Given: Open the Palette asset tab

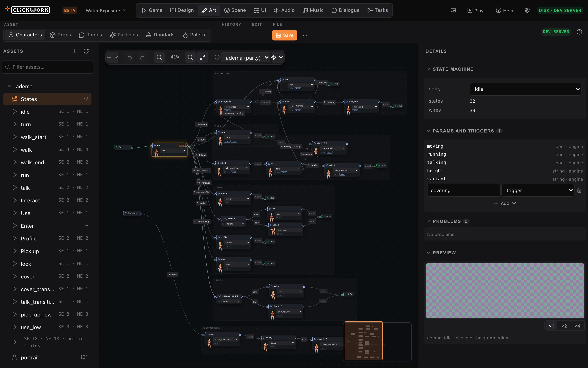Looking at the screenshot, I should (195, 35).
